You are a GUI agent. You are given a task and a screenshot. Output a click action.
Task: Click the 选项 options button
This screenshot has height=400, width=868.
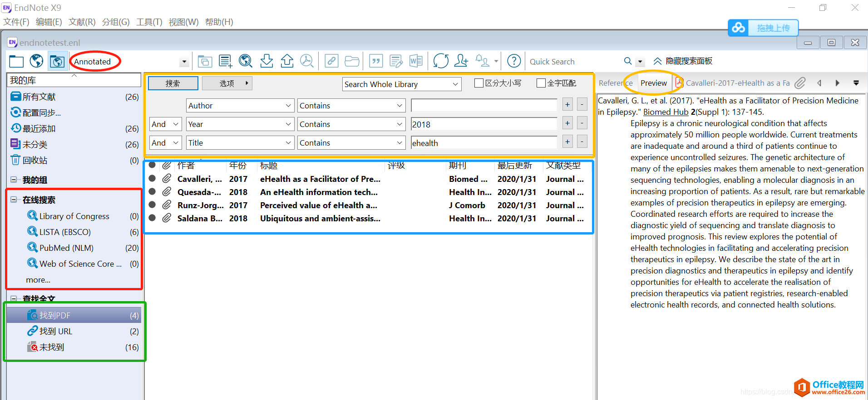[227, 83]
